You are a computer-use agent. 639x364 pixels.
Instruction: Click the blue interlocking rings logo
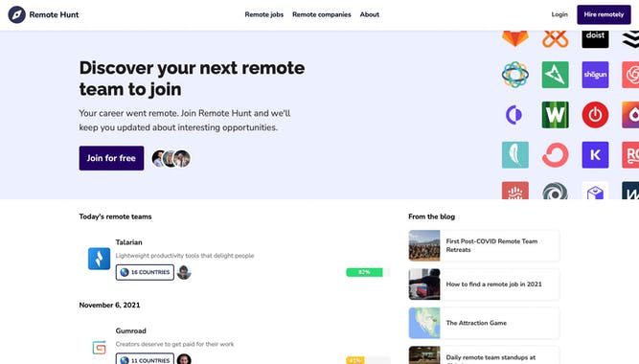(515, 75)
